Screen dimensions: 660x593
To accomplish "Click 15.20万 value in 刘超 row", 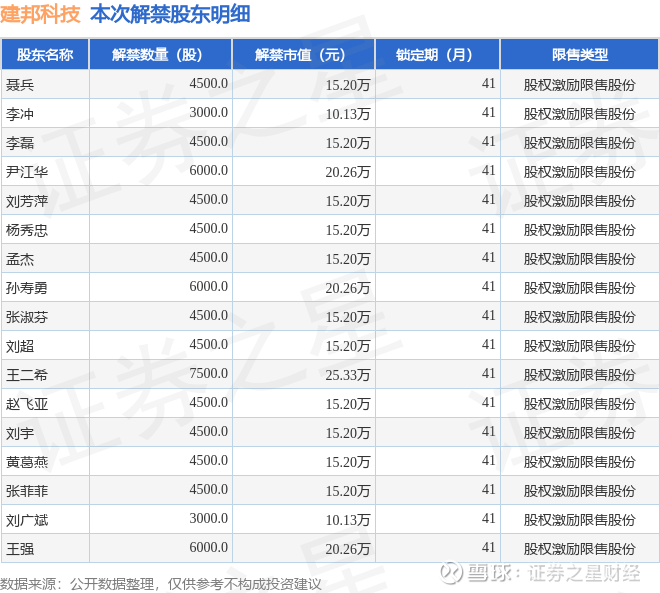I will pos(348,346).
